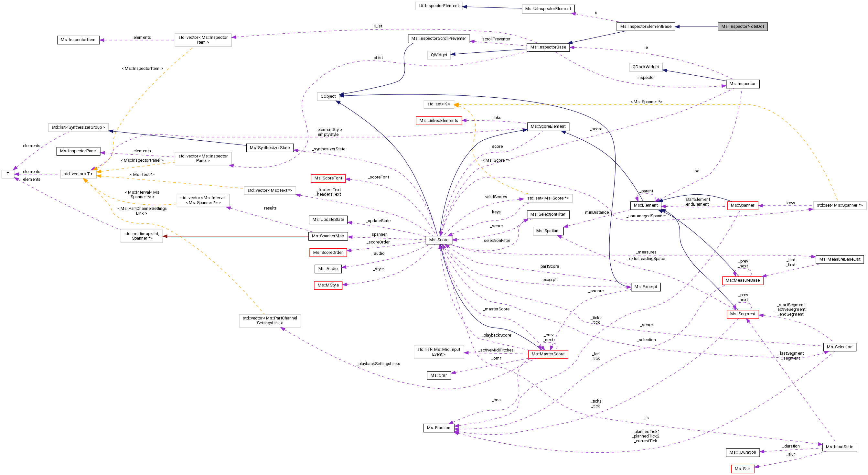
Task: Open the Ms::Inspector node
Action: (743, 84)
